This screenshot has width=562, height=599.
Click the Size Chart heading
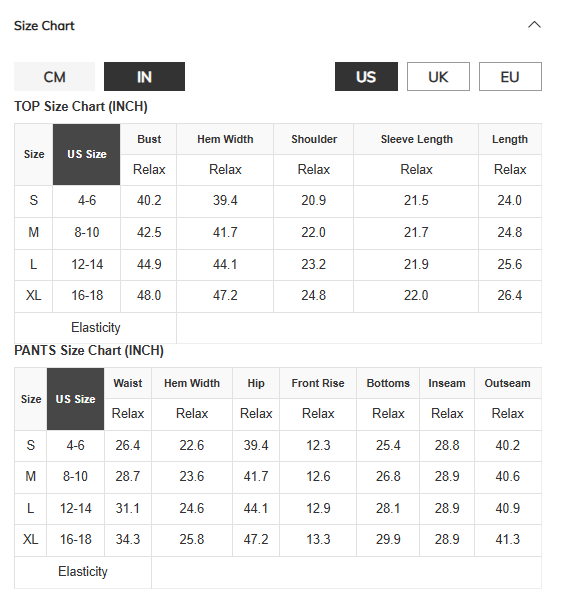point(44,26)
